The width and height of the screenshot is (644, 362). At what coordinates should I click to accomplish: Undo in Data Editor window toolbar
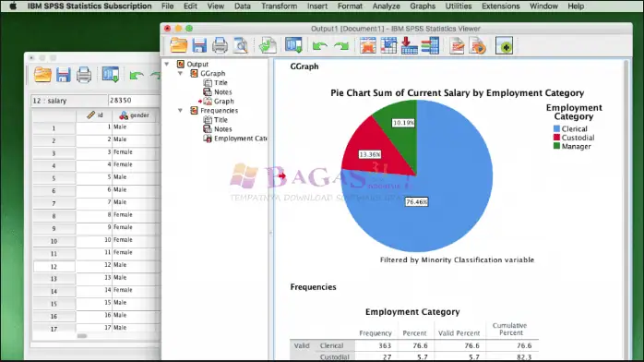point(136,76)
